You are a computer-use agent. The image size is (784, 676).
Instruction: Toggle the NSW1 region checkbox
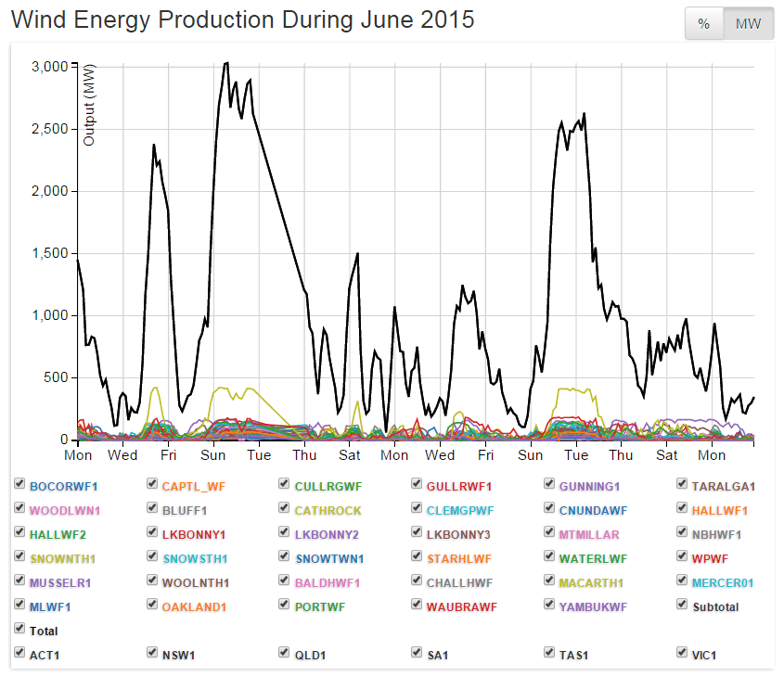coord(152,652)
